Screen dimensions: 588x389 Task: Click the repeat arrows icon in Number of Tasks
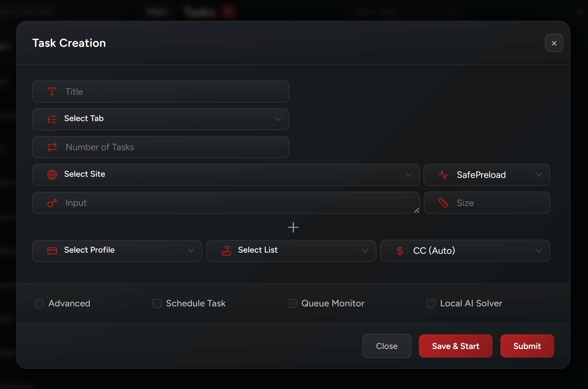pyautogui.click(x=52, y=147)
